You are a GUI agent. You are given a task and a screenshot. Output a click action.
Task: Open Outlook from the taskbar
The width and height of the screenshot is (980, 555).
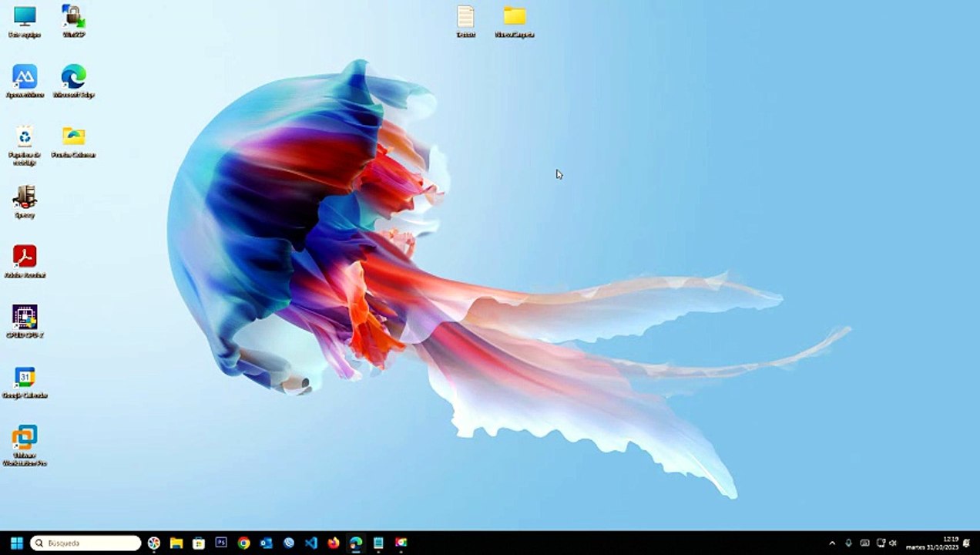267,543
